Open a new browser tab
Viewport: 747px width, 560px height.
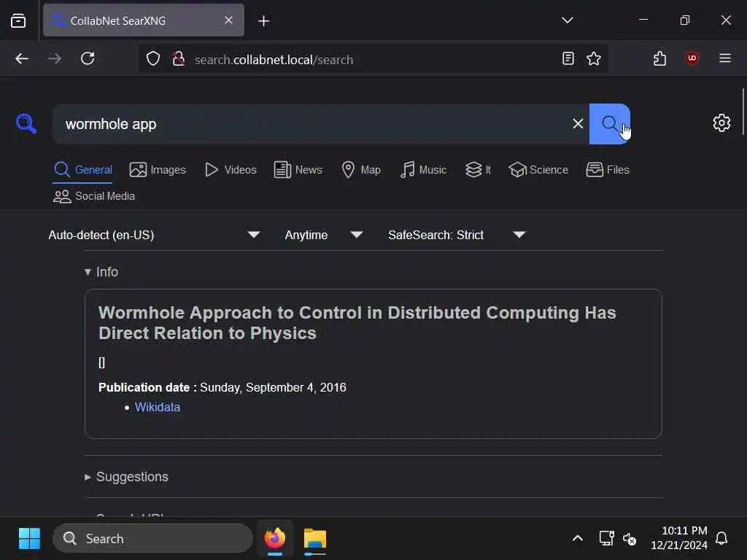[x=263, y=20]
